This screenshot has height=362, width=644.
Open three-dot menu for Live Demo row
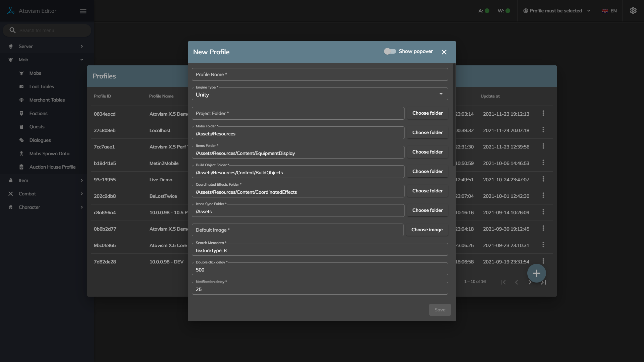(543, 179)
